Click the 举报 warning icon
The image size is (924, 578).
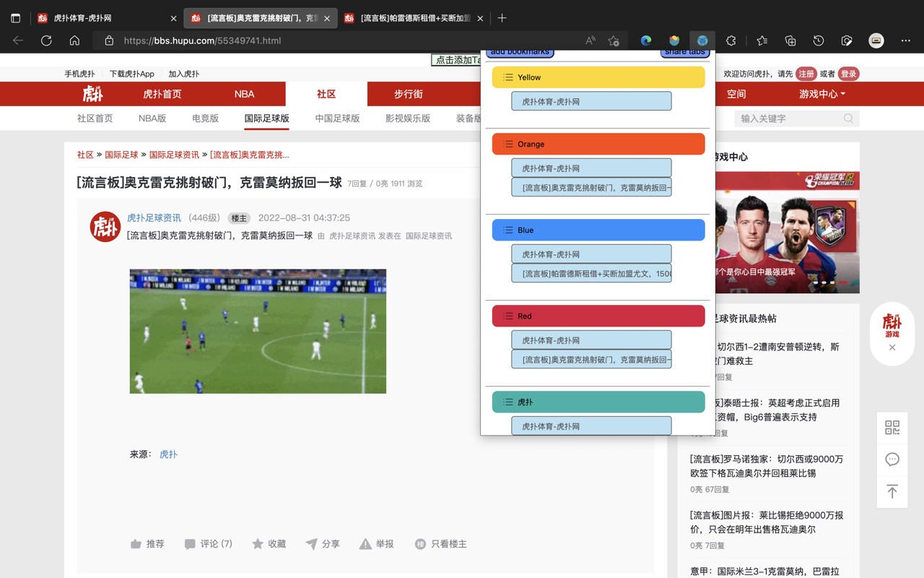click(365, 544)
